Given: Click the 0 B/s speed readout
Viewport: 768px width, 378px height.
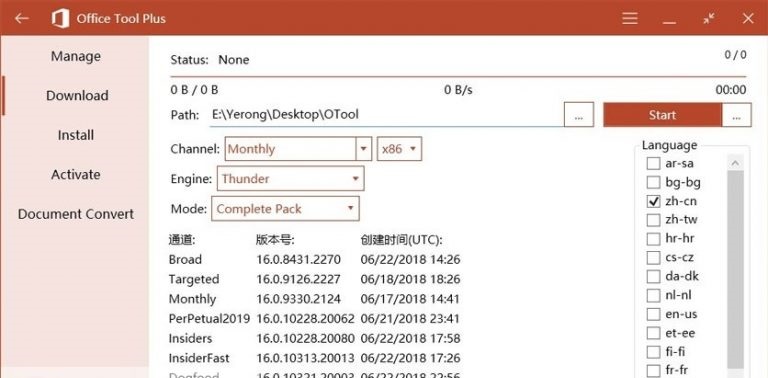Looking at the screenshot, I should pos(458,90).
